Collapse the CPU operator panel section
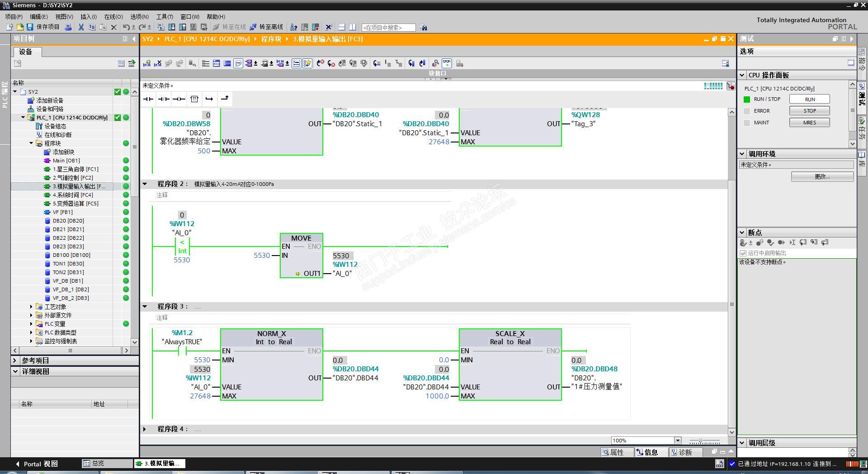This screenshot has width=868, height=474. [742, 75]
